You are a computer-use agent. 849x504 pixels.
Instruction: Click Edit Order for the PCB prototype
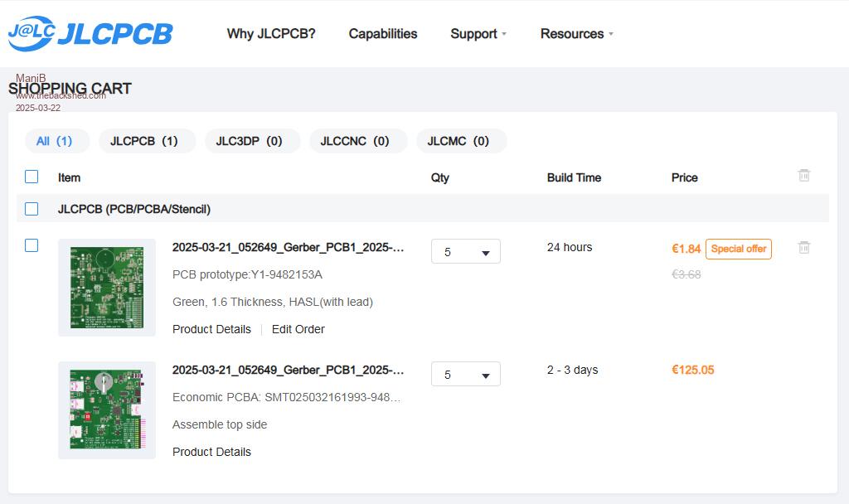pos(298,329)
